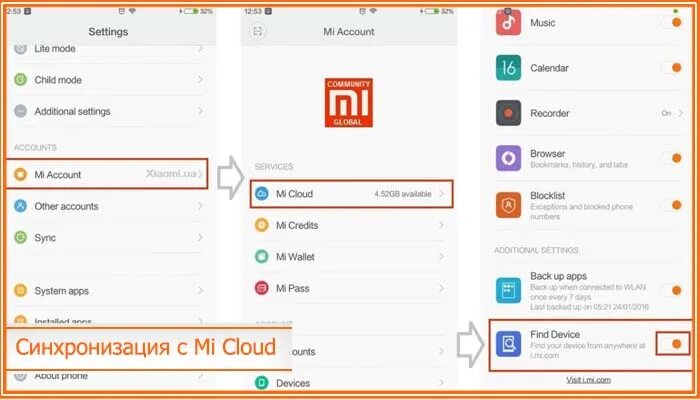Tap the Mi Community Global logo
The width and height of the screenshot is (700, 400).
349,103
